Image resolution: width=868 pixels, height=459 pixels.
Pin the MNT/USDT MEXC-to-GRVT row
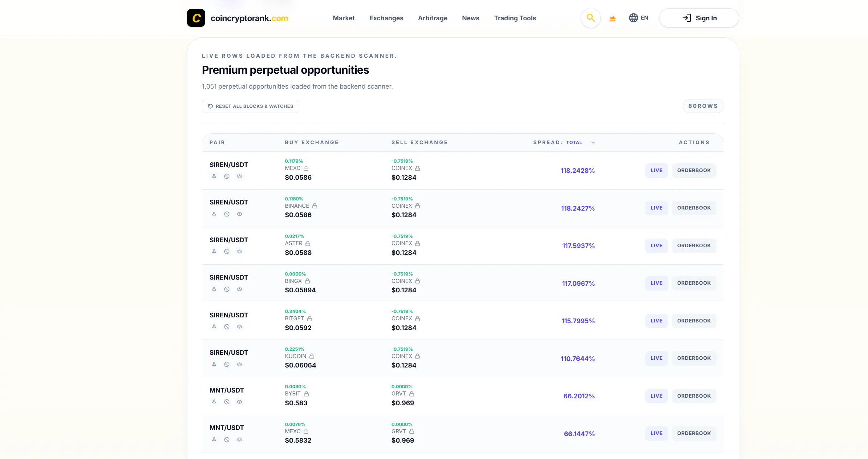point(214,440)
